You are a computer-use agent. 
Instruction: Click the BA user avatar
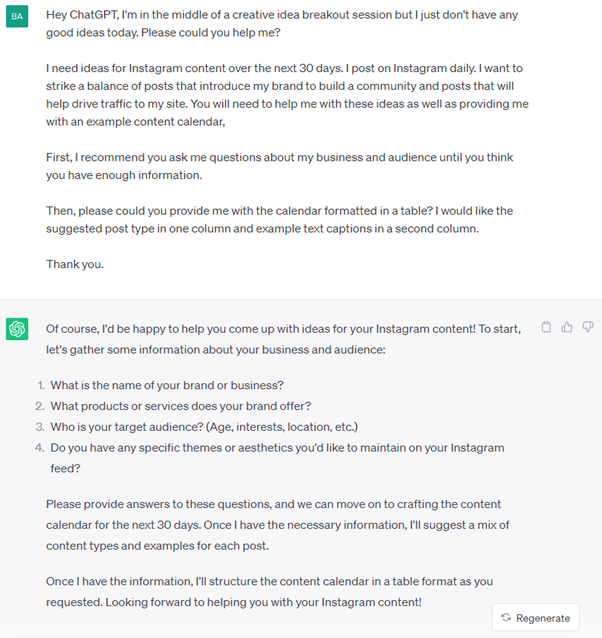(x=17, y=16)
